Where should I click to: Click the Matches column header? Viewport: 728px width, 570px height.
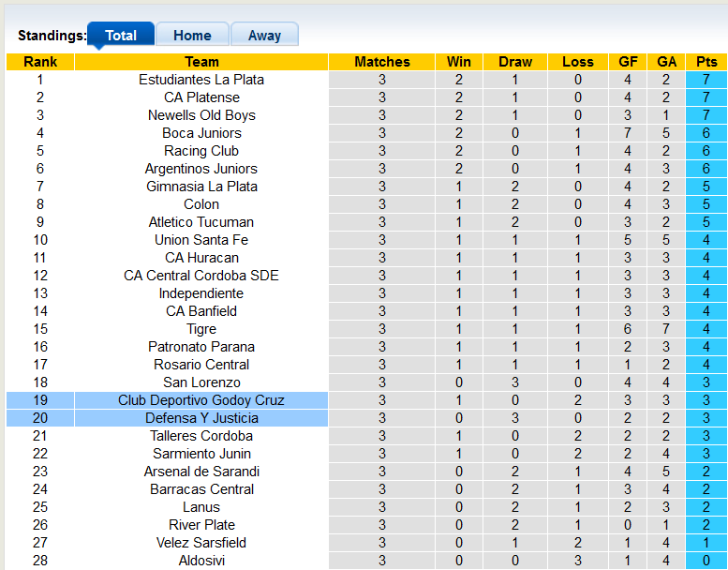click(x=382, y=62)
